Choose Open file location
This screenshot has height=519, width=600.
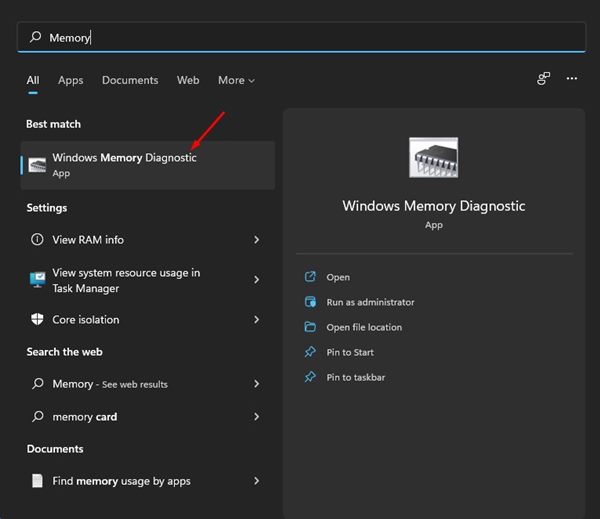364,328
